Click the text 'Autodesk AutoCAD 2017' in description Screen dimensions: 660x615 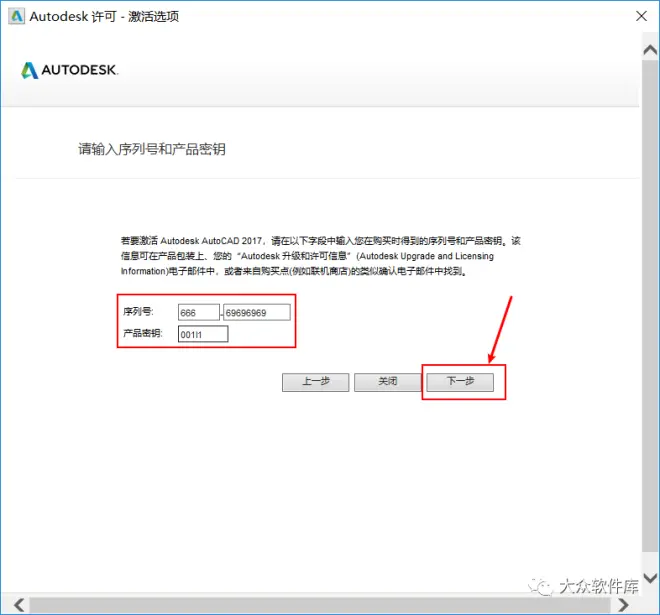(x=211, y=241)
